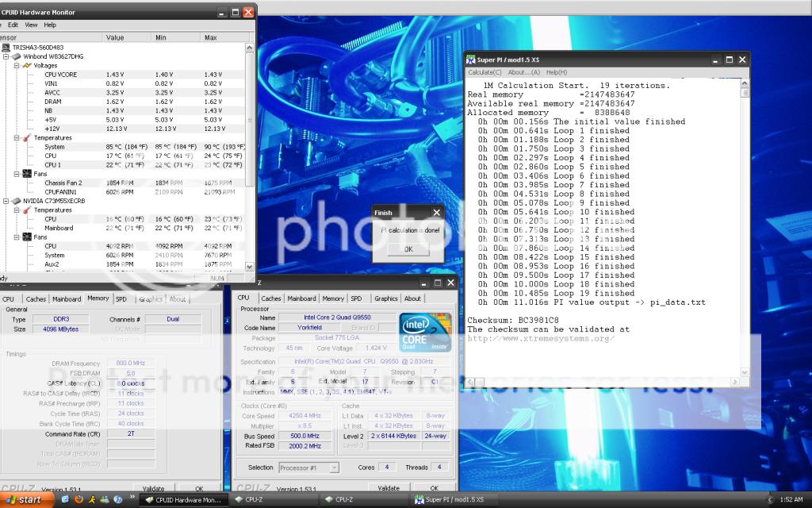Screen dimensions: 812x508
Task: Switch to SPD tab in right CPU-Z
Action: 356,298
